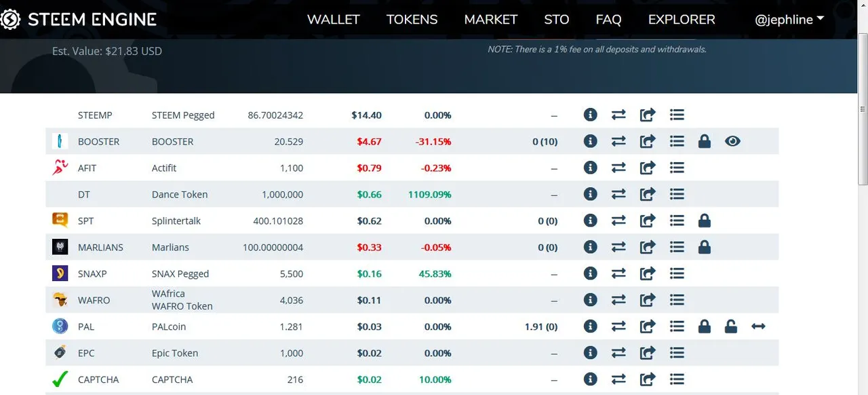Open info icon for BOOSTER row
The width and height of the screenshot is (868, 395).
pyautogui.click(x=590, y=141)
